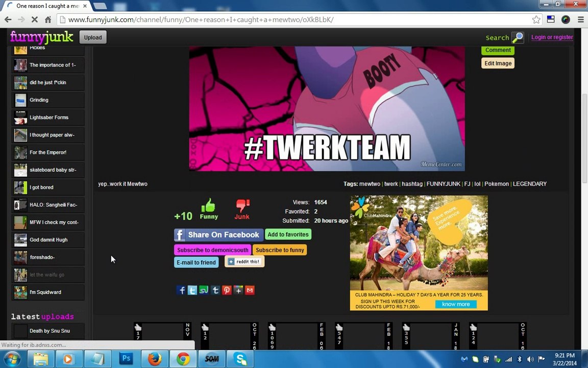Click the Search label text
This screenshot has height=368, width=588.
[x=497, y=37]
